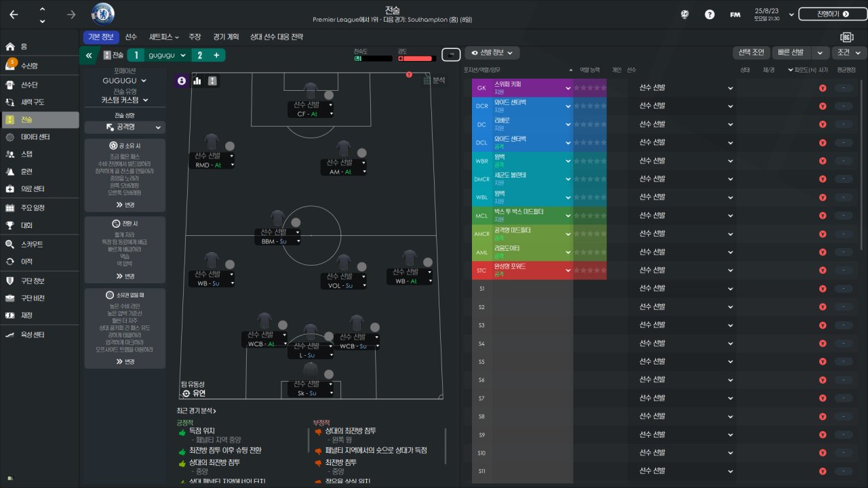Viewport: 868px width, 488px height.
Task: Select the 기본 정보 tab
Action: point(102,37)
